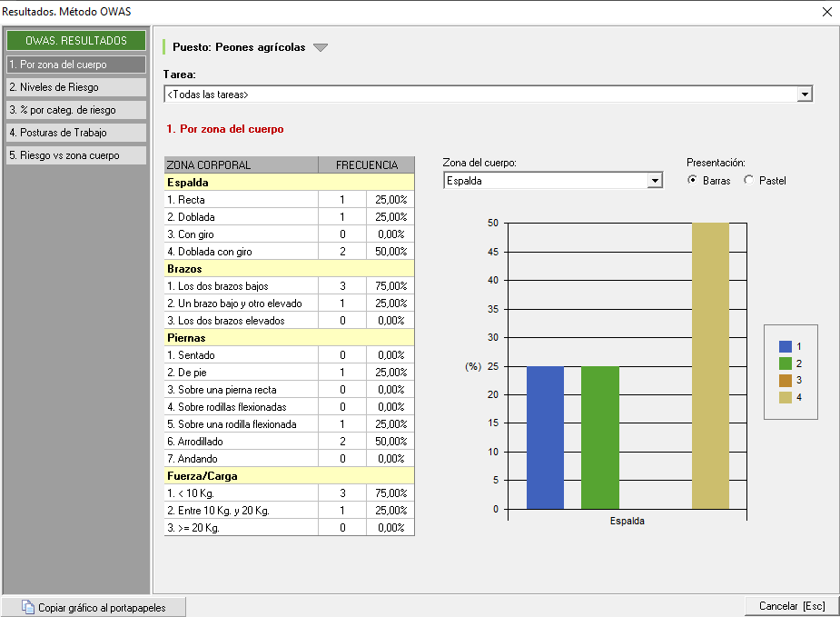This screenshot has width=840, height=617.
Task: Switch to Niveles de Riesgo results
Action: 75,87
